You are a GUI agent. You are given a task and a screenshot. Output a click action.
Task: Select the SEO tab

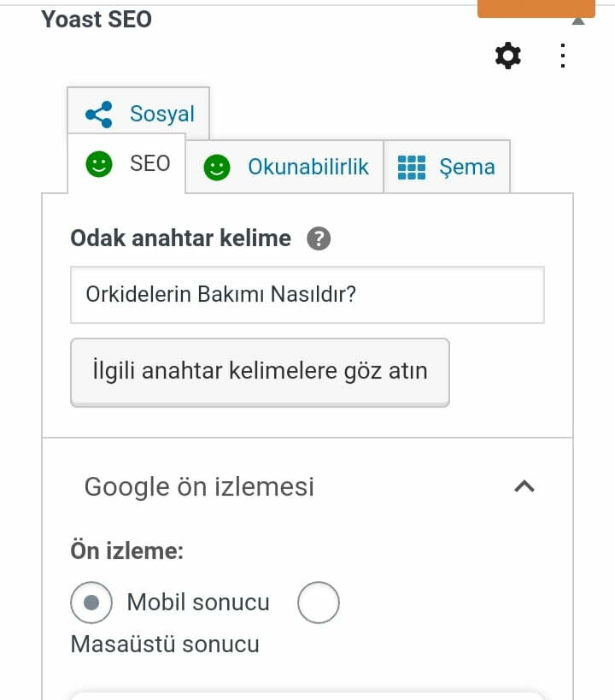pos(126,163)
